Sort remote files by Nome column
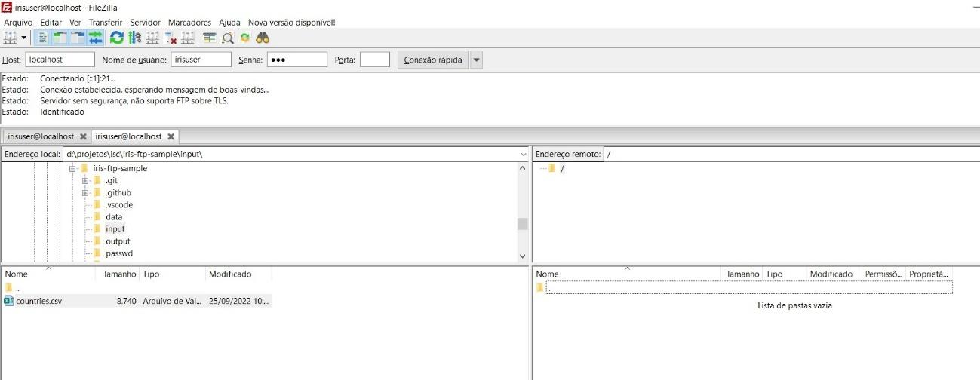Screen dimensions: 980x380 (627, 274)
